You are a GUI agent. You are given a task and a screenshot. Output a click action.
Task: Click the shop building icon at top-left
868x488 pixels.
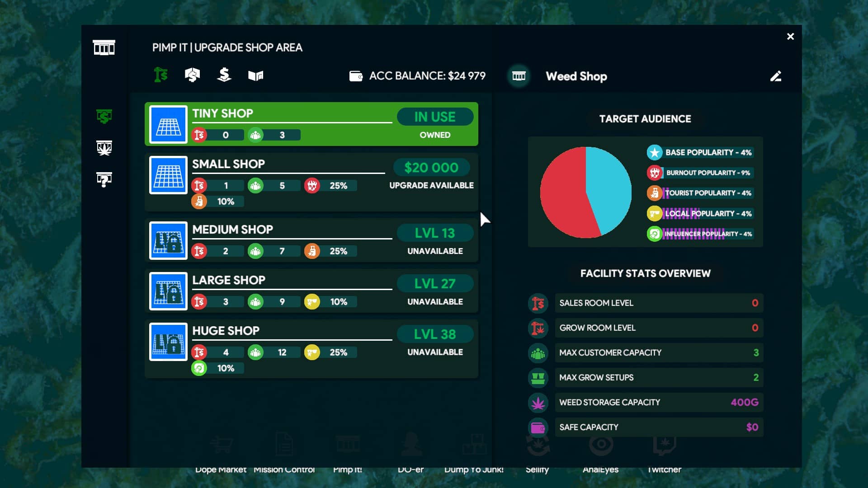[x=104, y=47]
